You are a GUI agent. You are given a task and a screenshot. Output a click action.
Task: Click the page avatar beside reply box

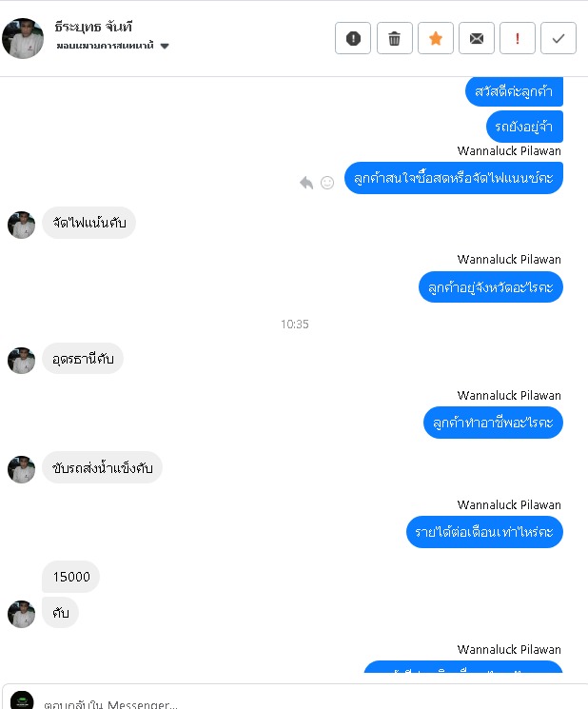tap(22, 700)
